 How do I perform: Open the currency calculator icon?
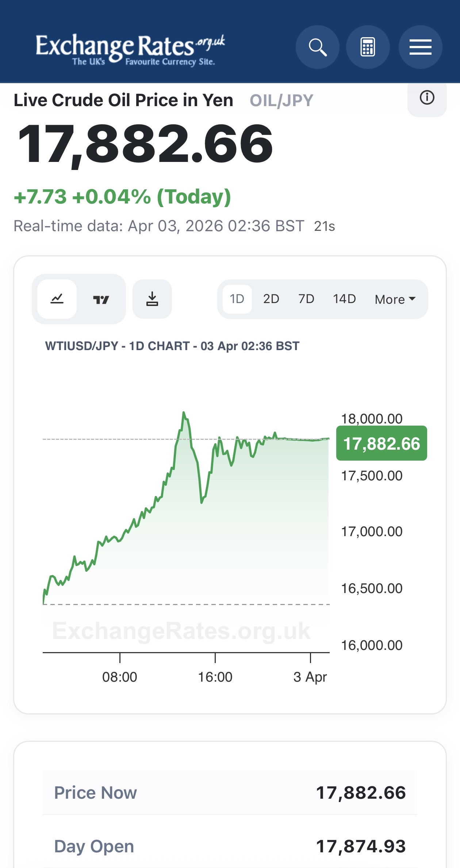[x=368, y=47]
